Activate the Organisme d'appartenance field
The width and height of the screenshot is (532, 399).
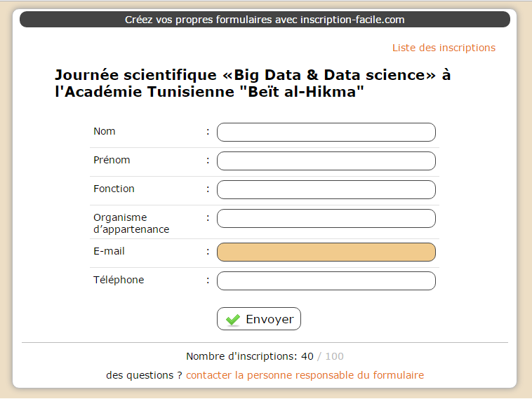click(326, 218)
